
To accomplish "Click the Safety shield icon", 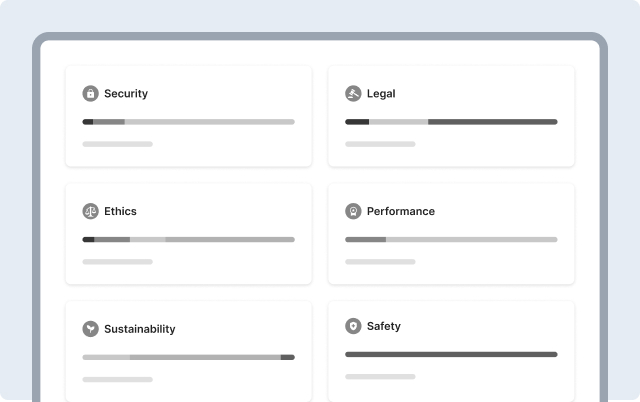I will click(x=353, y=326).
